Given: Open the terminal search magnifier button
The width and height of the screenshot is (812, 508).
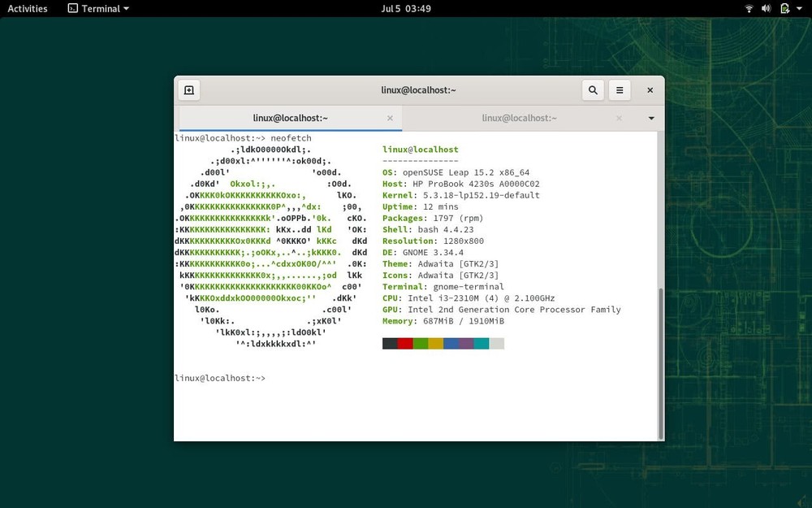Looking at the screenshot, I should pyautogui.click(x=593, y=90).
